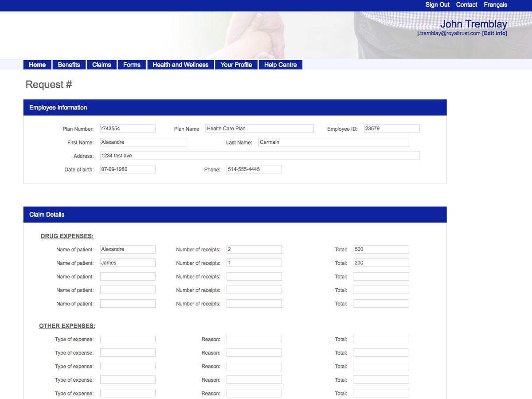Open Health and Wellness
Screen dimensions: 532x399
(x=180, y=64)
